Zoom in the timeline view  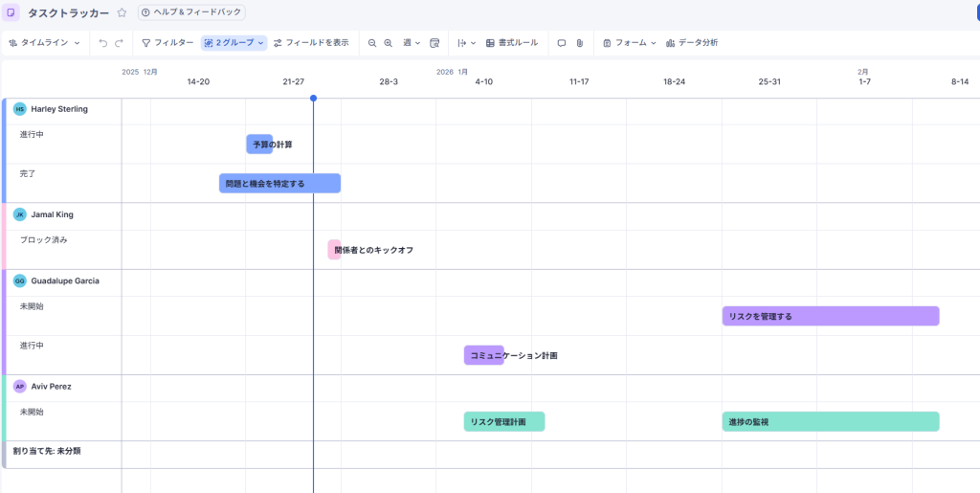[x=388, y=43]
